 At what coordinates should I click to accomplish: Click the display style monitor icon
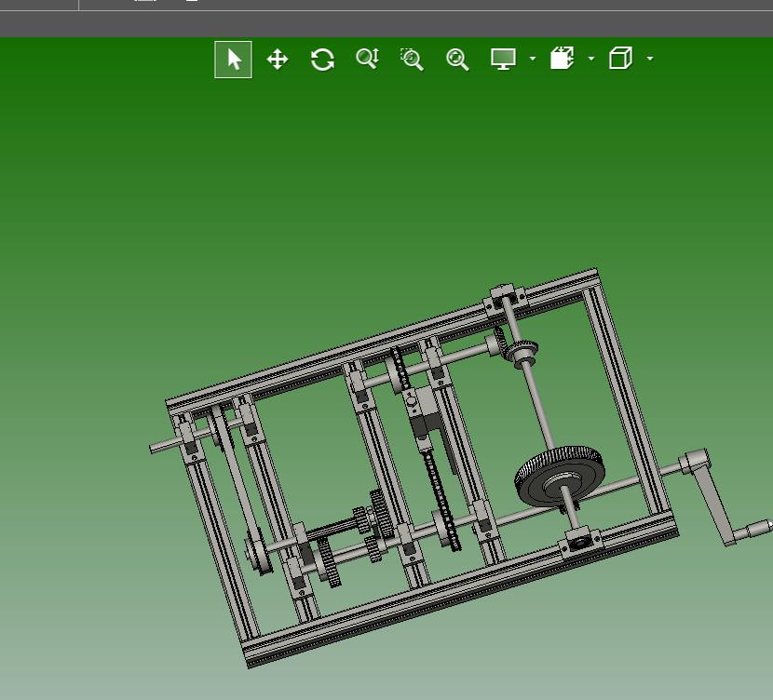click(x=503, y=60)
